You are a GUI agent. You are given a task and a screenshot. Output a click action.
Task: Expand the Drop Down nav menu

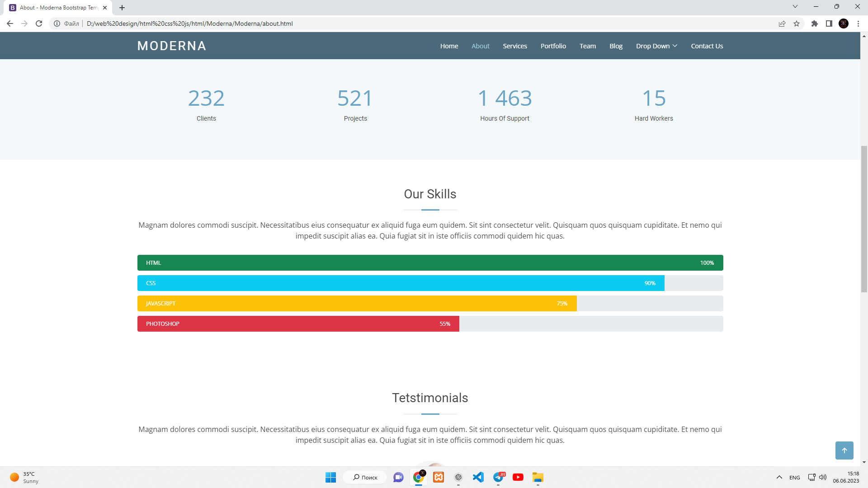pyautogui.click(x=656, y=46)
